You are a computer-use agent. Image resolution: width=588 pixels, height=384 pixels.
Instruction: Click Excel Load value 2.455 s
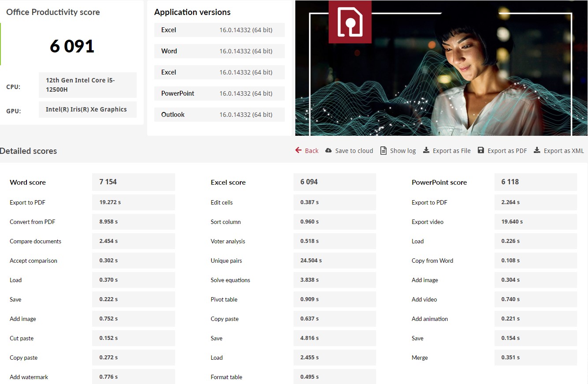coord(335,358)
